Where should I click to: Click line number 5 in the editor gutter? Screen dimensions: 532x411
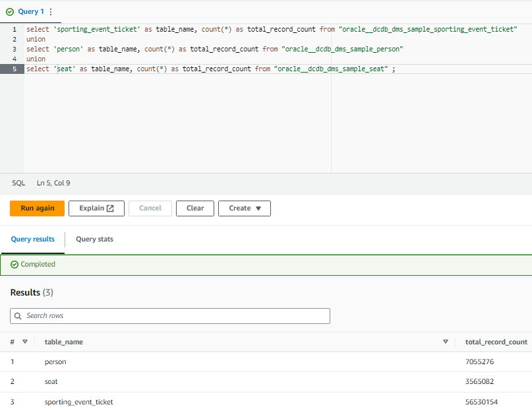15,69
